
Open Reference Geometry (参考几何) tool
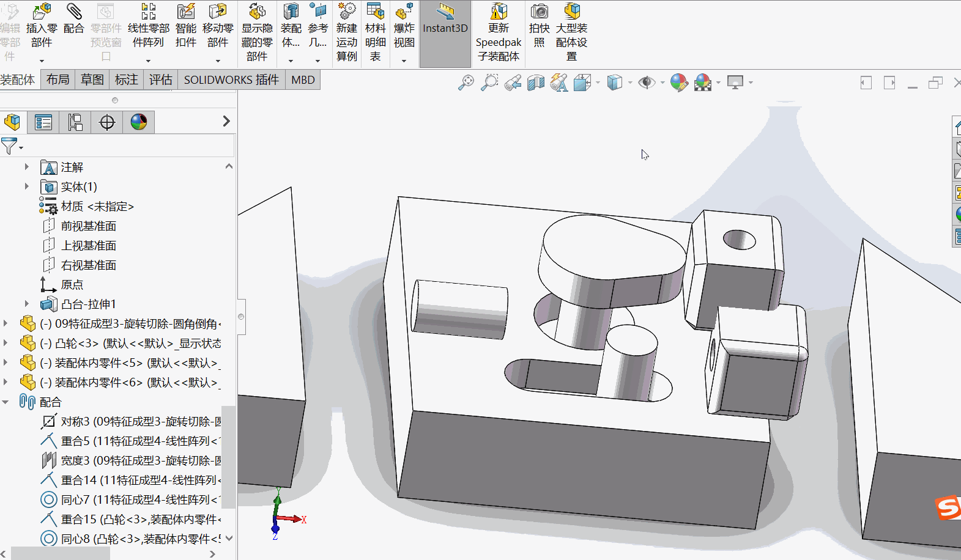pyautogui.click(x=318, y=11)
